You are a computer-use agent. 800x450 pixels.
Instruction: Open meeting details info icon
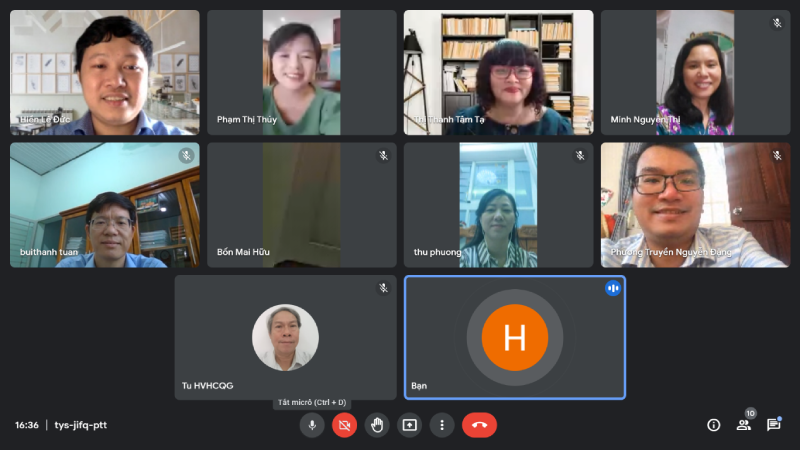tap(714, 425)
